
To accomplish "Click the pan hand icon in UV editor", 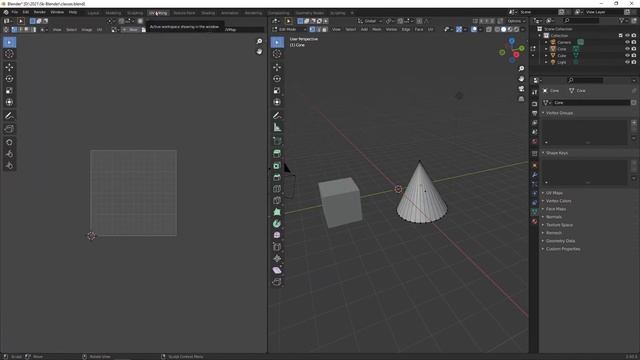I will click(x=259, y=51).
